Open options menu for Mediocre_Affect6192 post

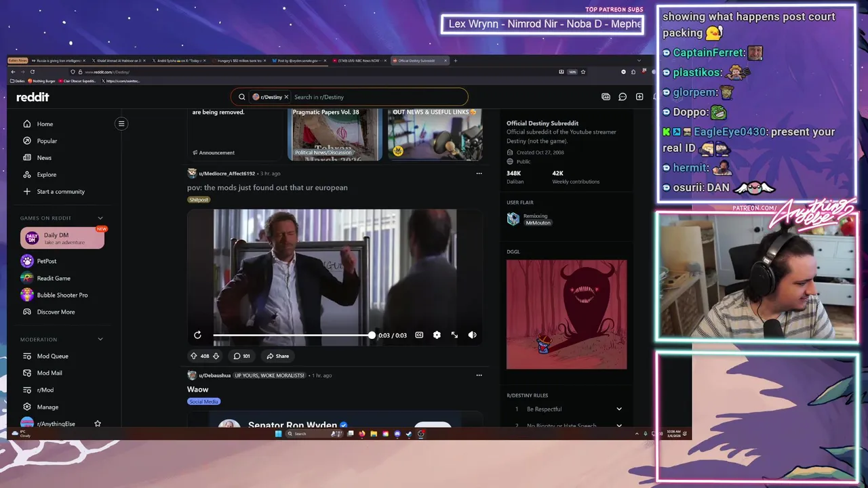[x=479, y=174]
